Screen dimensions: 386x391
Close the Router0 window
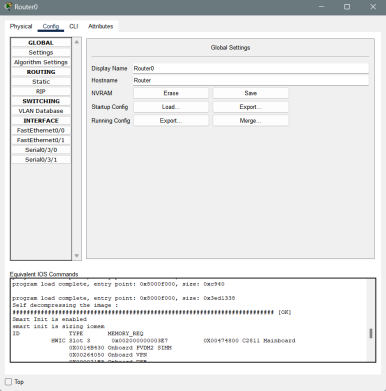[373, 7]
